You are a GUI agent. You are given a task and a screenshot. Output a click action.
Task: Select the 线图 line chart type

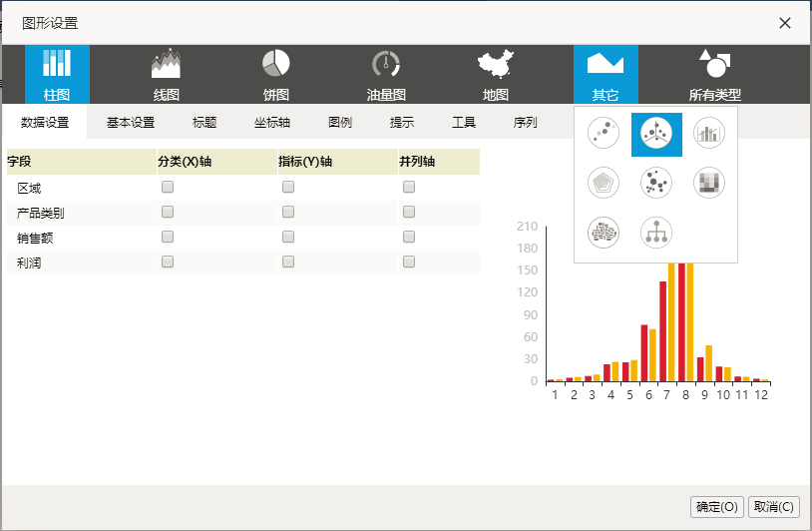(167, 74)
